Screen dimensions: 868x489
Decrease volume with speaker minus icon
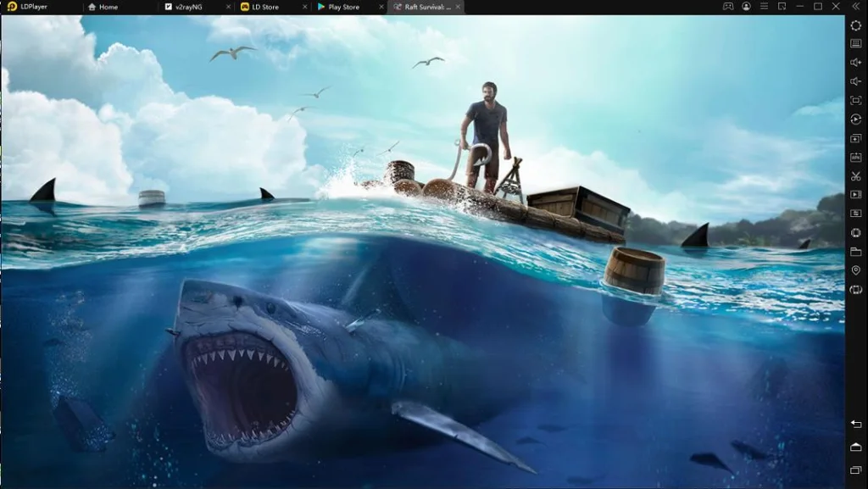pyautogui.click(x=856, y=81)
